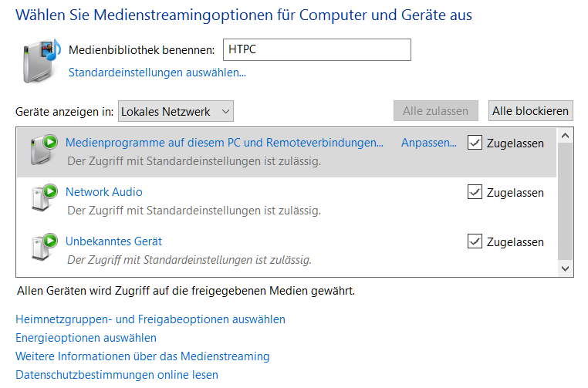Open Standardeinstellungen auswählen link

tap(157, 73)
